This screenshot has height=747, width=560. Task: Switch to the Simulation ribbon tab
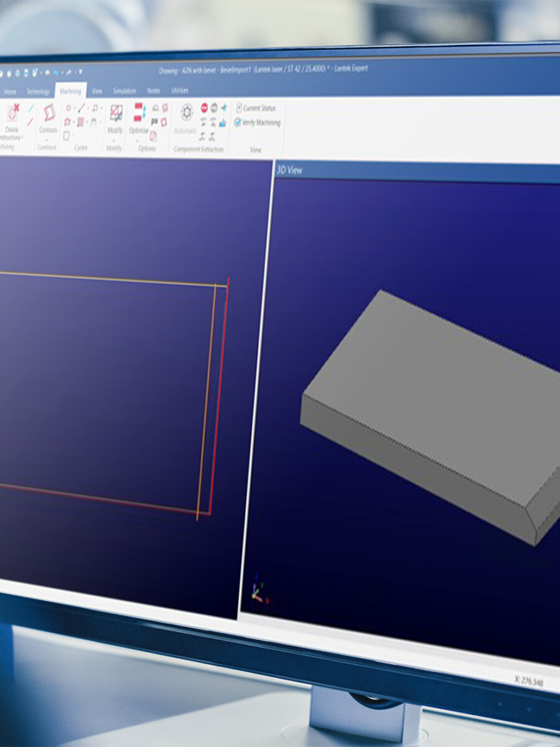(x=124, y=91)
